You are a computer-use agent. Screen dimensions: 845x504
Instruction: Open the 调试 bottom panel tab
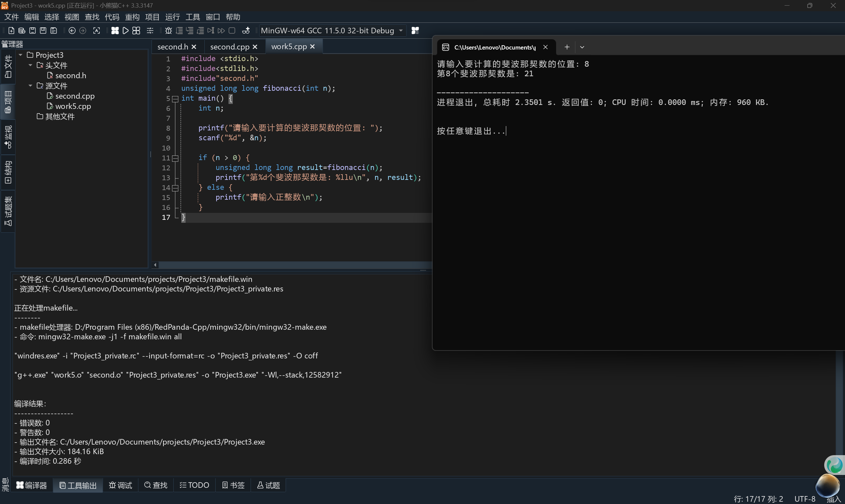(x=121, y=485)
